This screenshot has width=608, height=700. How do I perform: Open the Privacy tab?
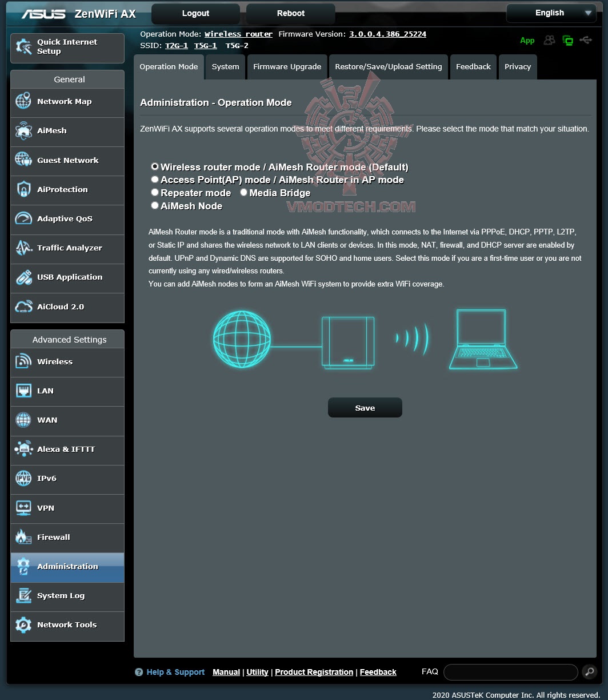518,67
